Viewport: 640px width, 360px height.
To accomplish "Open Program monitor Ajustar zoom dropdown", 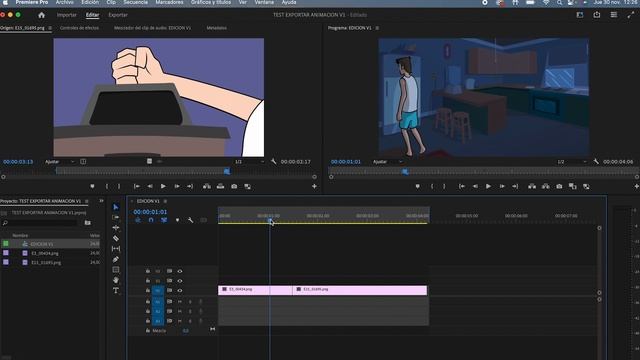I will point(387,162).
